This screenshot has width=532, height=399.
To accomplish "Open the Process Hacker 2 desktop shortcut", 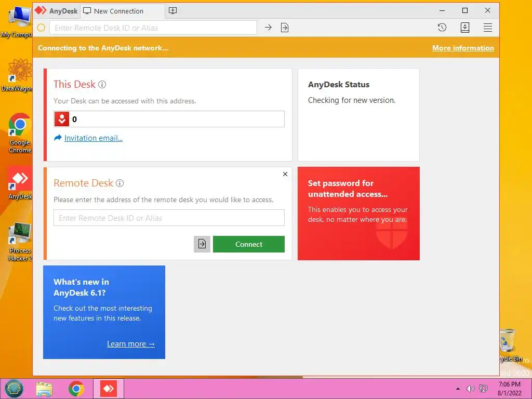I will (x=20, y=242).
